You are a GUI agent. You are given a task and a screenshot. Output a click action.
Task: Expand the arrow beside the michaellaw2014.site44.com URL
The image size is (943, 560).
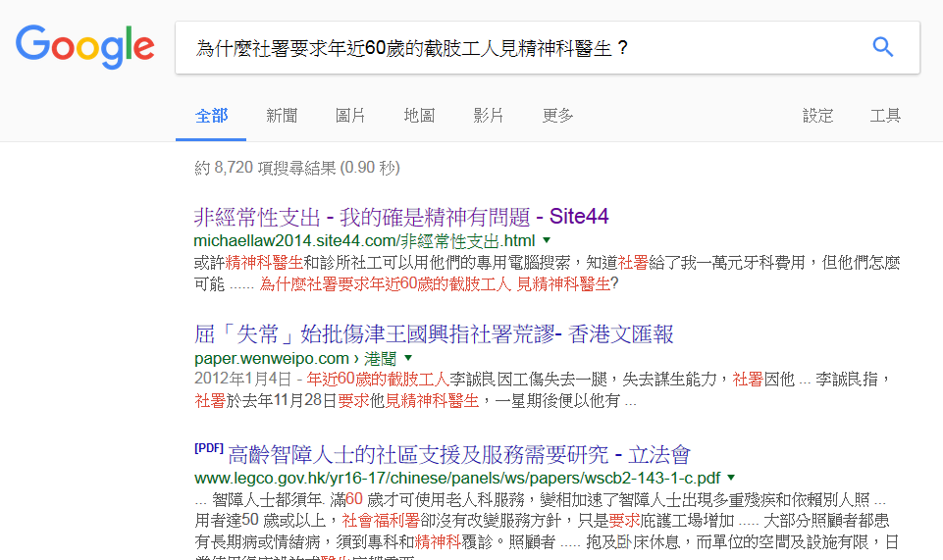pos(547,240)
